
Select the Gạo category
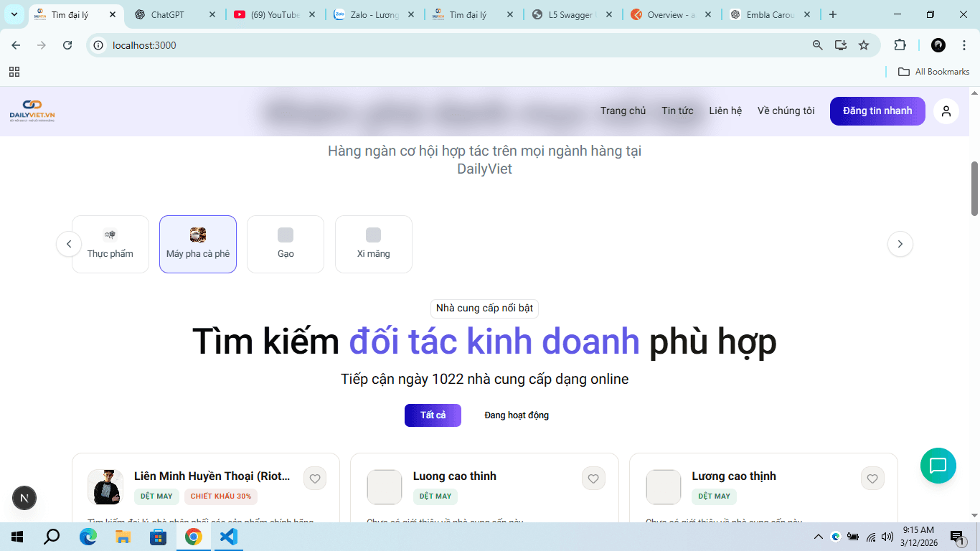[x=286, y=244]
